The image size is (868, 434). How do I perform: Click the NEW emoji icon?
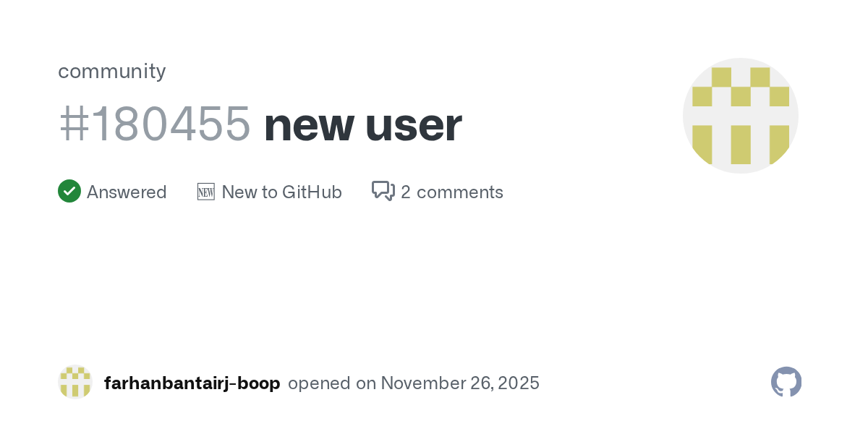(205, 192)
